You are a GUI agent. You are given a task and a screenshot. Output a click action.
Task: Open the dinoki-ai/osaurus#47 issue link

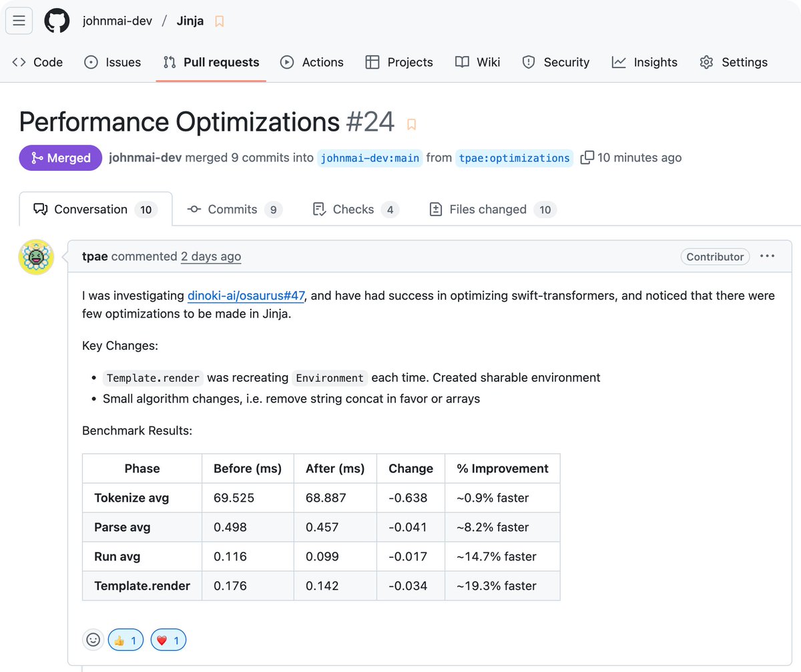246,295
